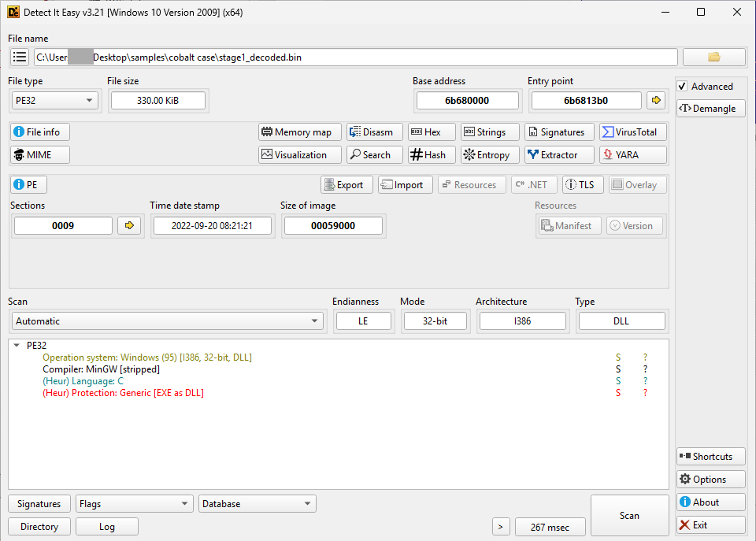
Task: Open the Options dialog
Action: pyautogui.click(x=710, y=480)
